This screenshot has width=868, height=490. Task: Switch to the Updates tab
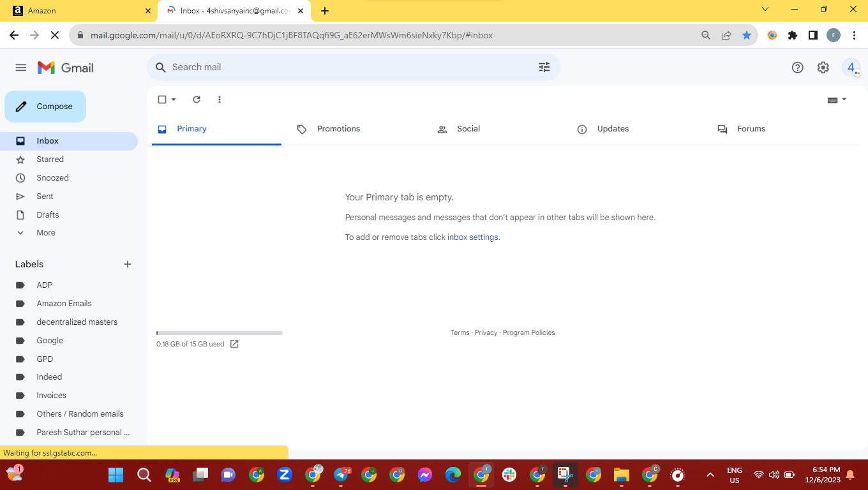(637, 129)
